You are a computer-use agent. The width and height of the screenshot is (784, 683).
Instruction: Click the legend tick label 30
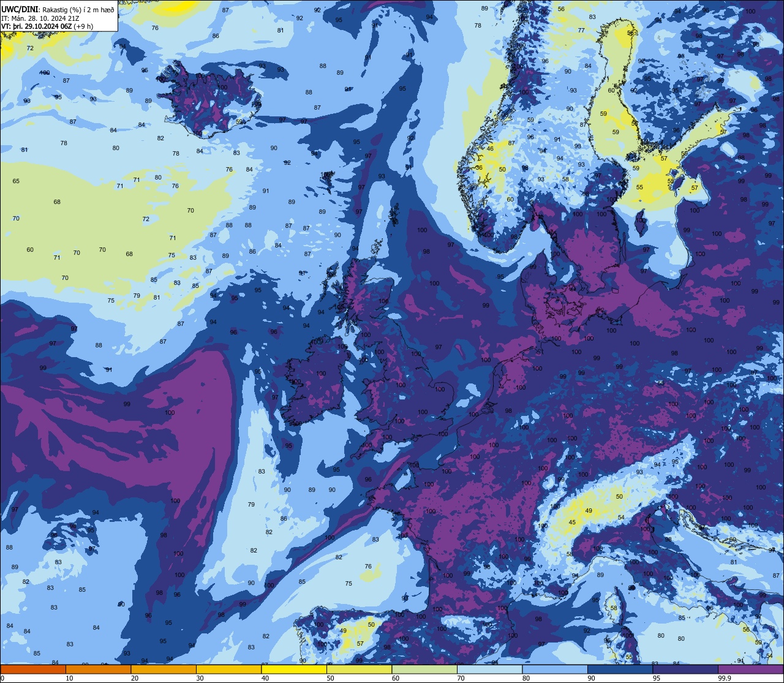click(x=200, y=678)
